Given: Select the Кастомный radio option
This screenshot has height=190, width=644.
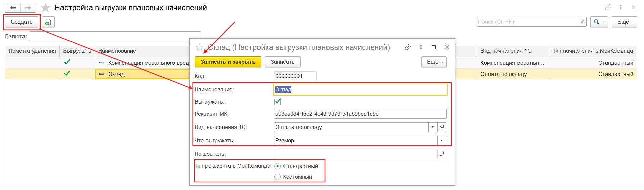Looking at the screenshot, I should tap(277, 177).
